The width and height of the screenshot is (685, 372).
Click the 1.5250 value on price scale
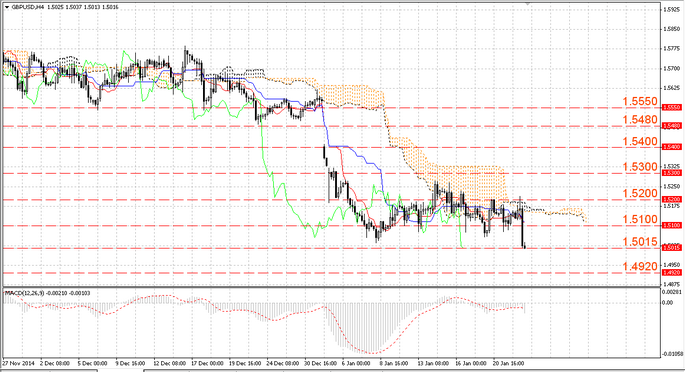pyautogui.click(x=671, y=186)
